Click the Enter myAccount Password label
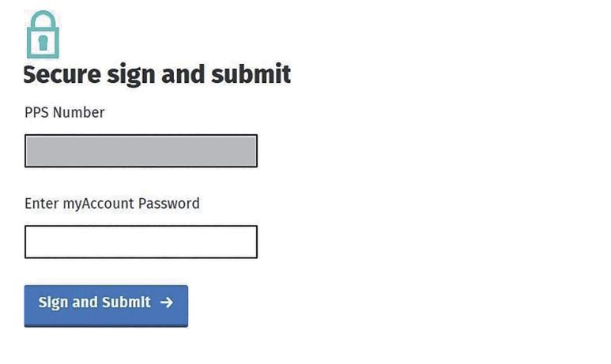The height and width of the screenshot is (364, 611). 112,204
